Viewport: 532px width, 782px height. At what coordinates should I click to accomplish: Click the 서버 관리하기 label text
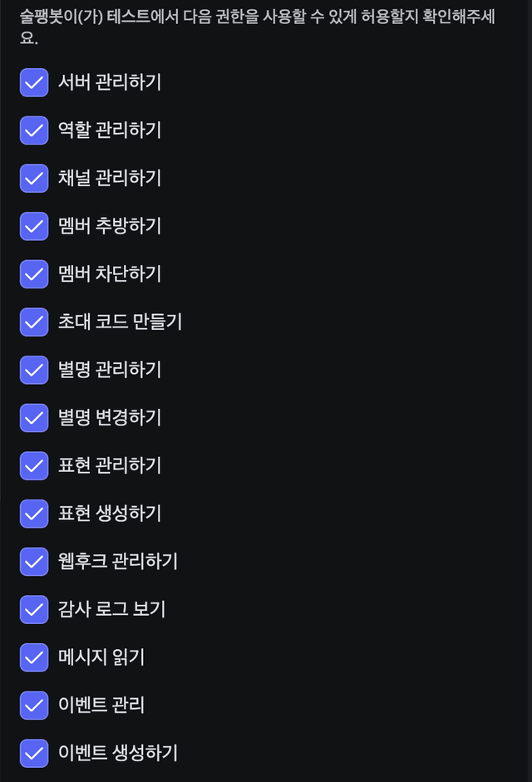[x=110, y=82]
